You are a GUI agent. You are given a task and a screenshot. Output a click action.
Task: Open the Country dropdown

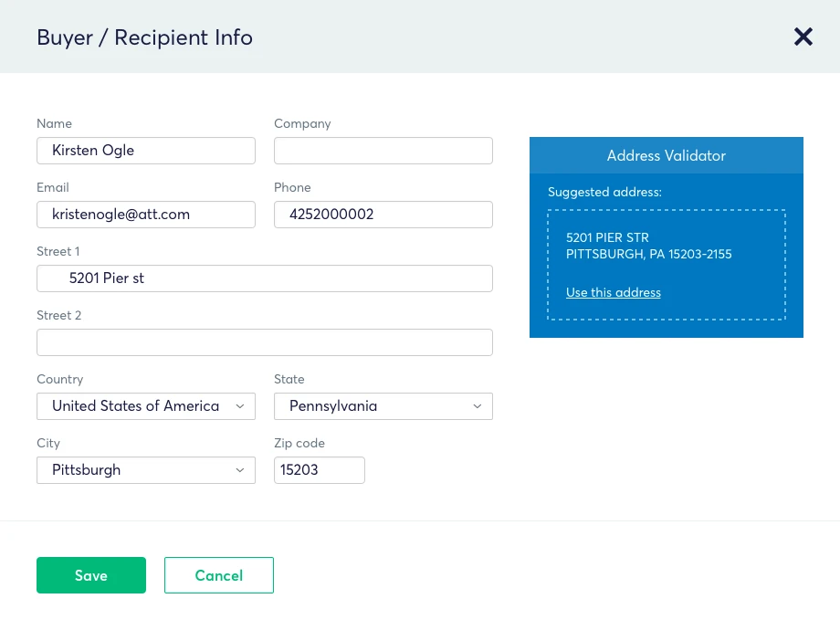pyautogui.click(x=146, y=406)
